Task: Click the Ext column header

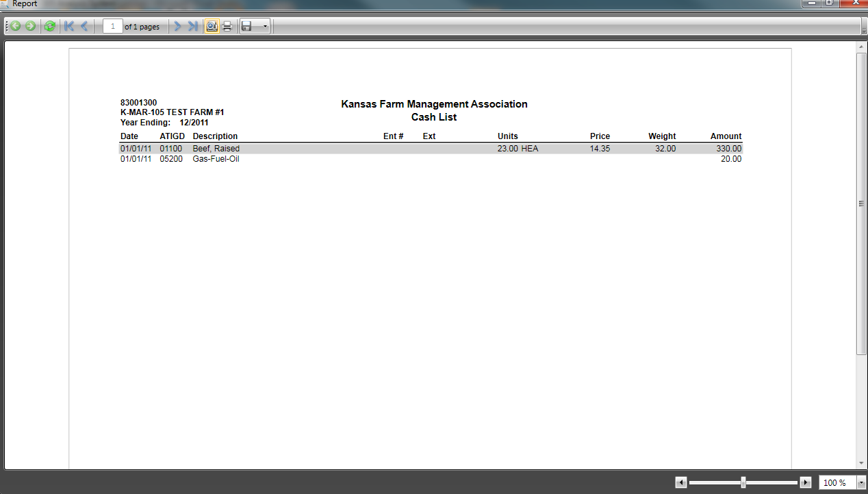Action: click(429, 136)
